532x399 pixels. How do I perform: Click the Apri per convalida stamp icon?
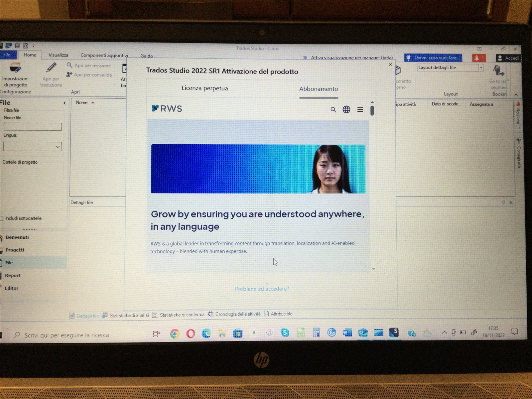(69, 74)
